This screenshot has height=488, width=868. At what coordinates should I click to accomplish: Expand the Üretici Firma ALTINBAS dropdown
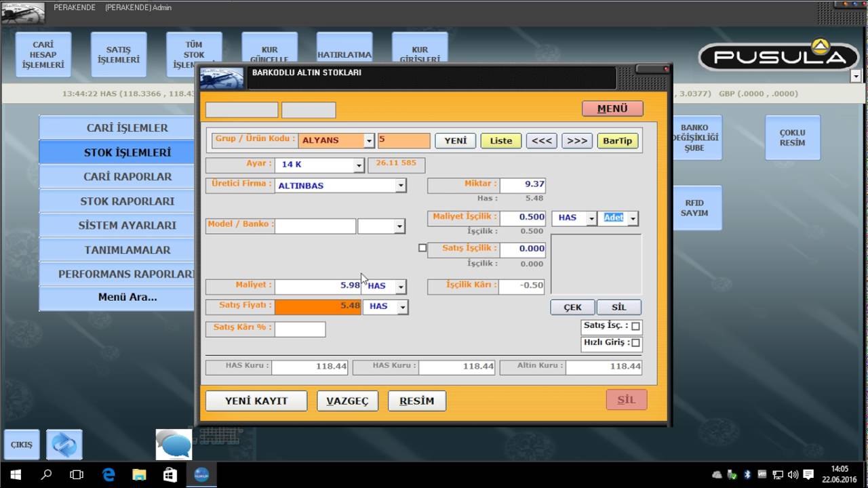(401, 185)
